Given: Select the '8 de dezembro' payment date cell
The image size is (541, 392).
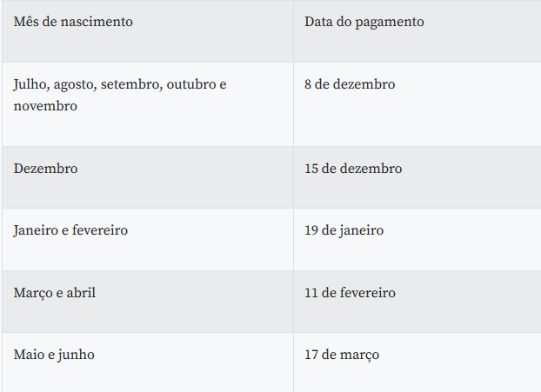Looking at the screenshot, I should click(350, 85).
